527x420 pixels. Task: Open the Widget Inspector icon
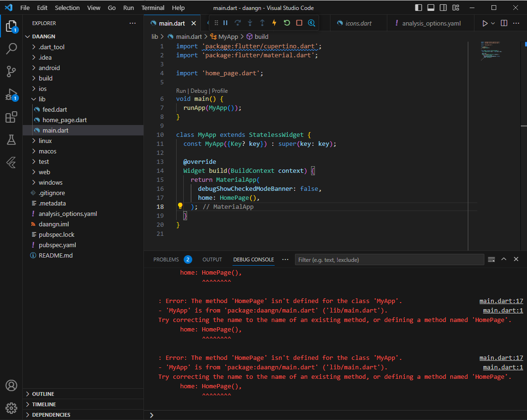312,23
